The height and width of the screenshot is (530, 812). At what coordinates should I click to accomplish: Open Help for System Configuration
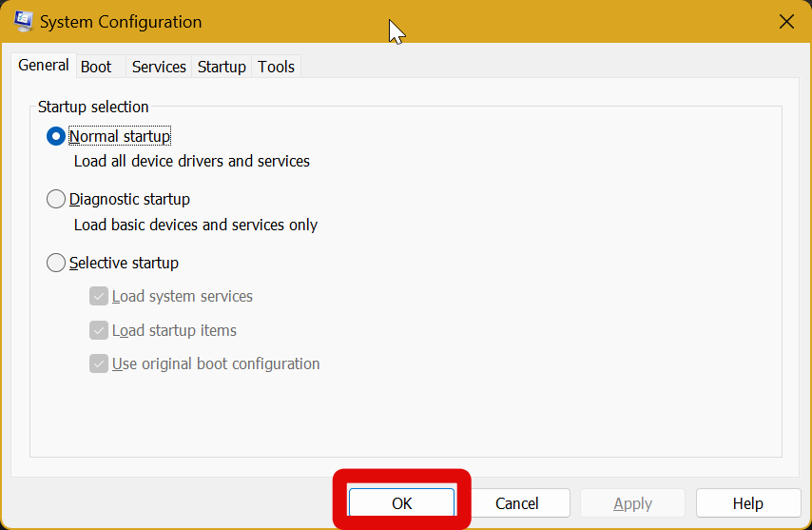click(x=747, y=503)
